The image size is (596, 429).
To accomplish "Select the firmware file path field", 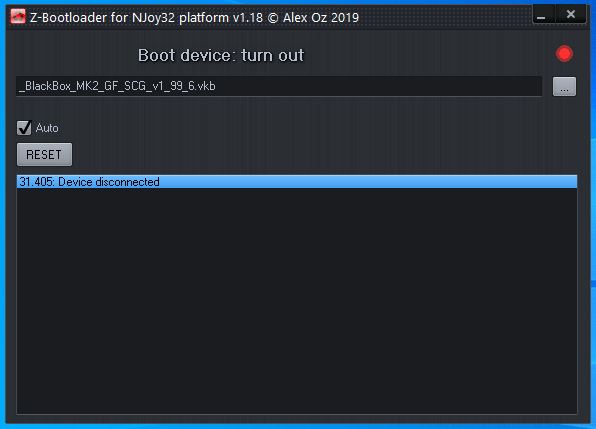I will pos(279,86).
